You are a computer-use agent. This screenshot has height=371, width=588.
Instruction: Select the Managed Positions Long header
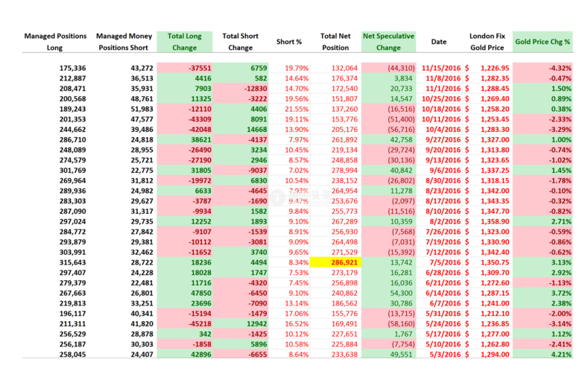point(55,42)
